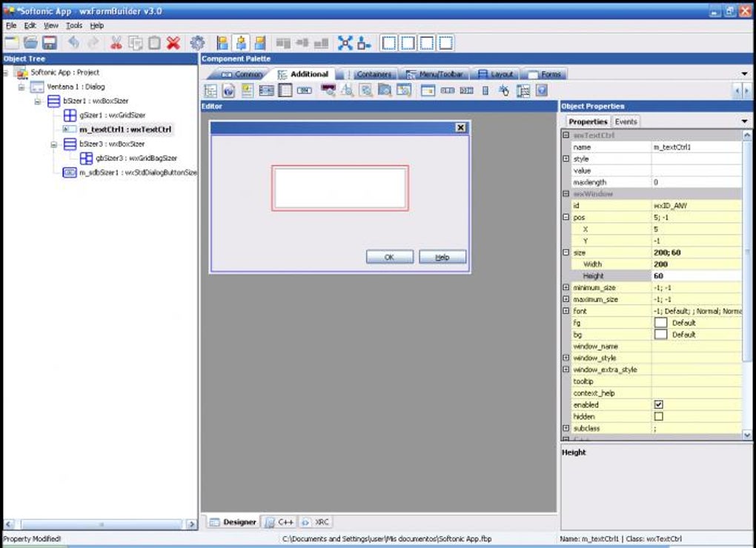
Task: Toggle Align Right in the toolbar
Action: pos(260,43)
